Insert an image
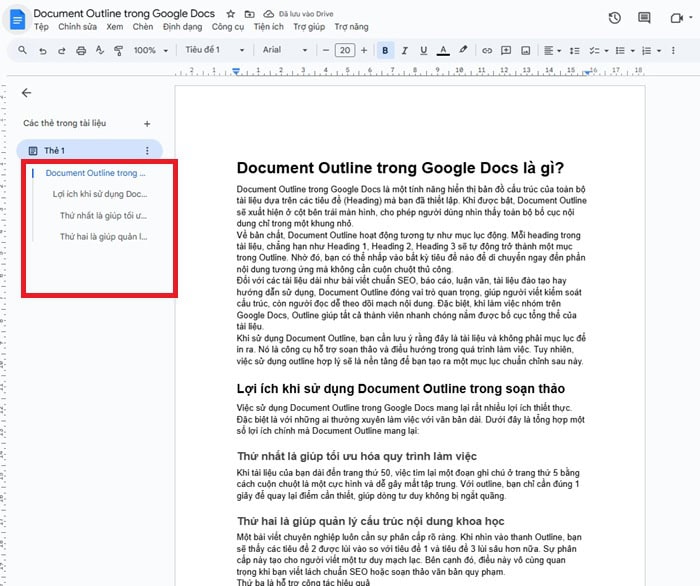This screenshot has height=586, width=700. (x=526, y=51)
